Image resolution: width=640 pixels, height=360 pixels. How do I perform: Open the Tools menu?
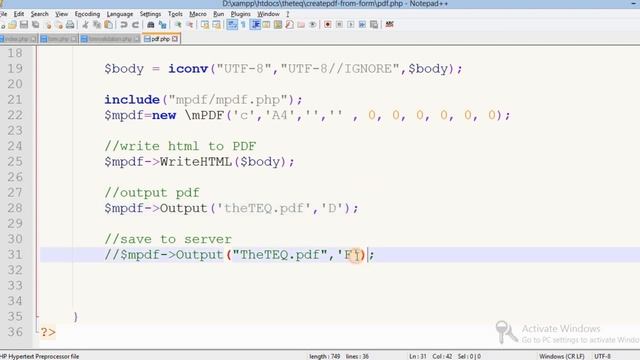pos(176,14)
